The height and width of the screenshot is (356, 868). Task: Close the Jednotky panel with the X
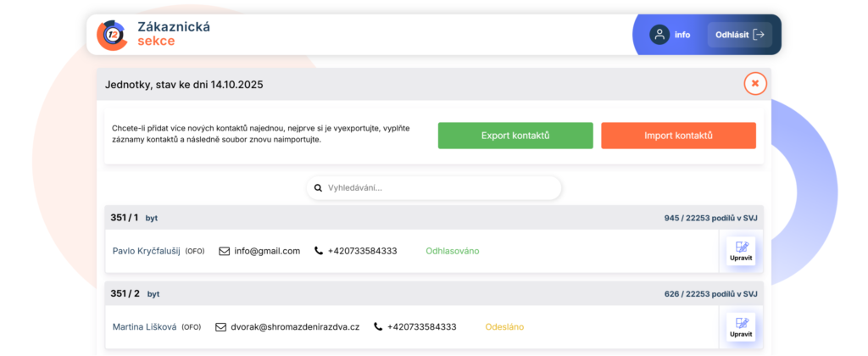(x=755, y=84)
